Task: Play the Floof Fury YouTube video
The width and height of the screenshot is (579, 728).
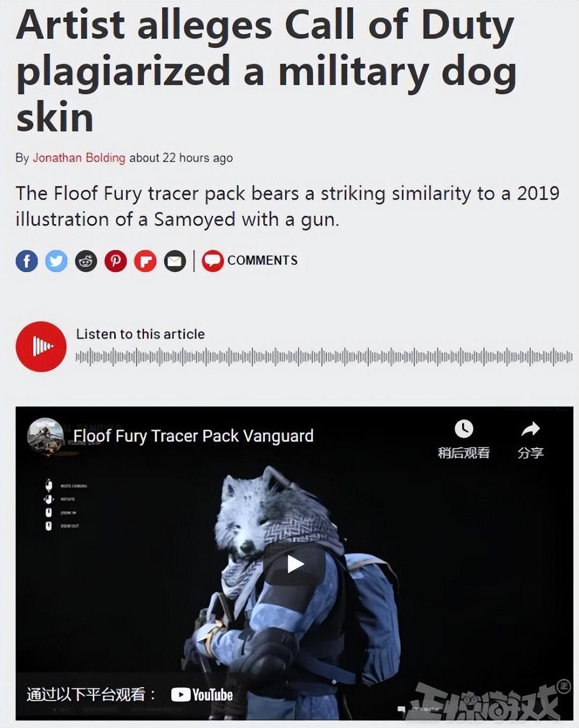Action: (x=295, y=564)
